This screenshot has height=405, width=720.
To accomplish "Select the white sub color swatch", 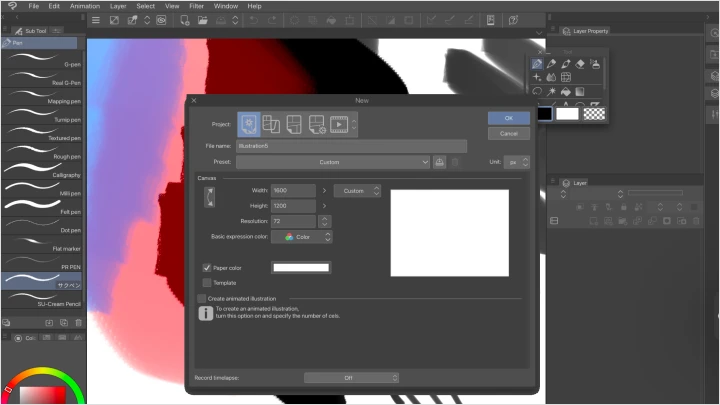I will 568,114.
